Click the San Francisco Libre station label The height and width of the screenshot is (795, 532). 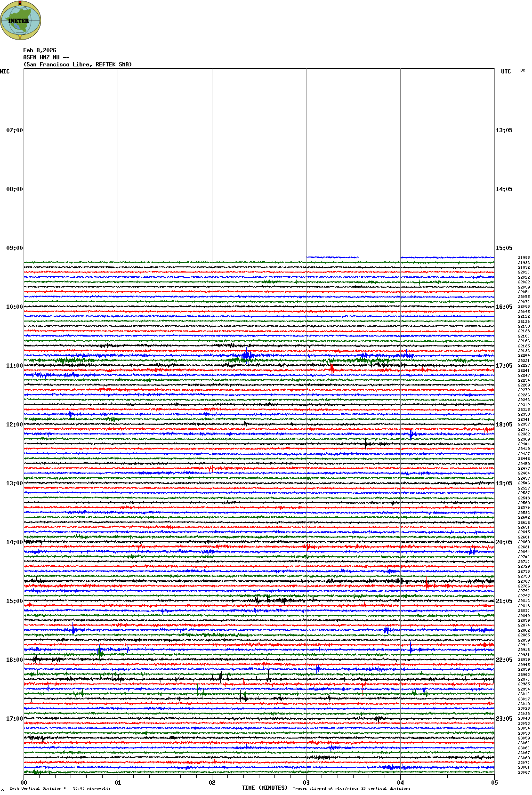(x=78, y=64)
